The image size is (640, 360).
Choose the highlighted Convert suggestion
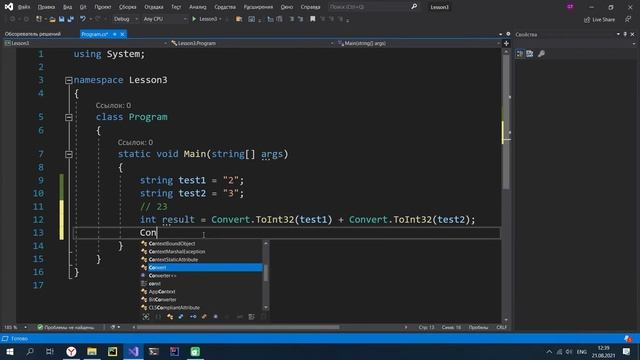201,267
